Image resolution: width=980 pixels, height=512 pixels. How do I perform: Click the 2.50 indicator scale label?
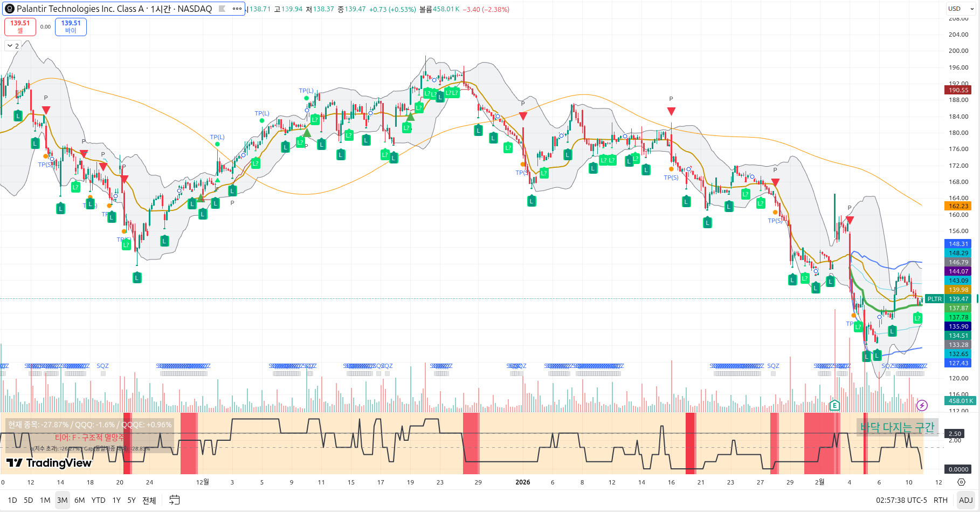click(x=955, y=434)
